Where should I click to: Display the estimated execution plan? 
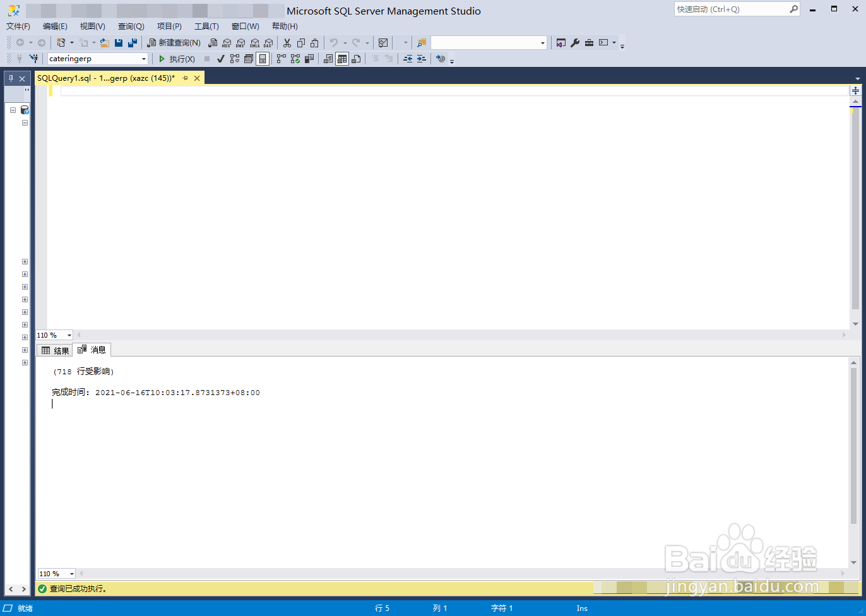[x=235, y=59]
